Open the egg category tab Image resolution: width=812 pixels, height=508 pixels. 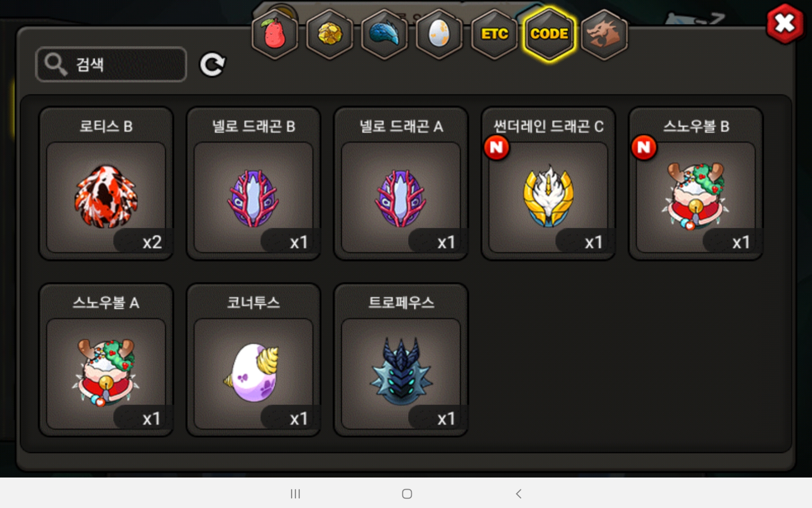click(439, 34)
